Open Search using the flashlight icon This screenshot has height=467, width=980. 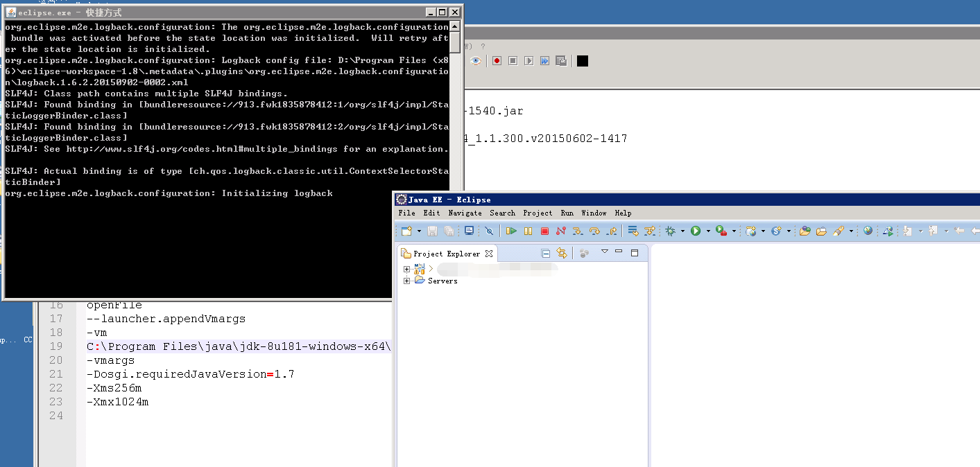[839, 231]
